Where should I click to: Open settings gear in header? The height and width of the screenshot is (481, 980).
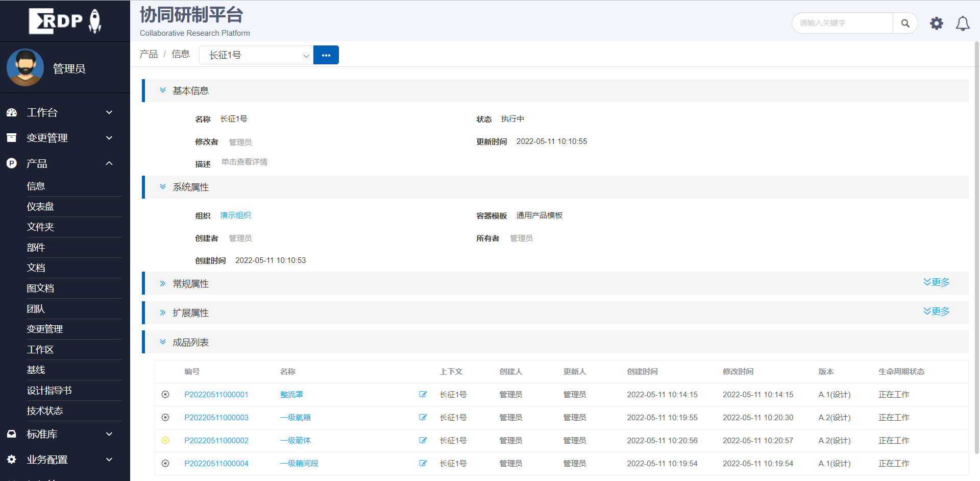(x=936, y=23)
